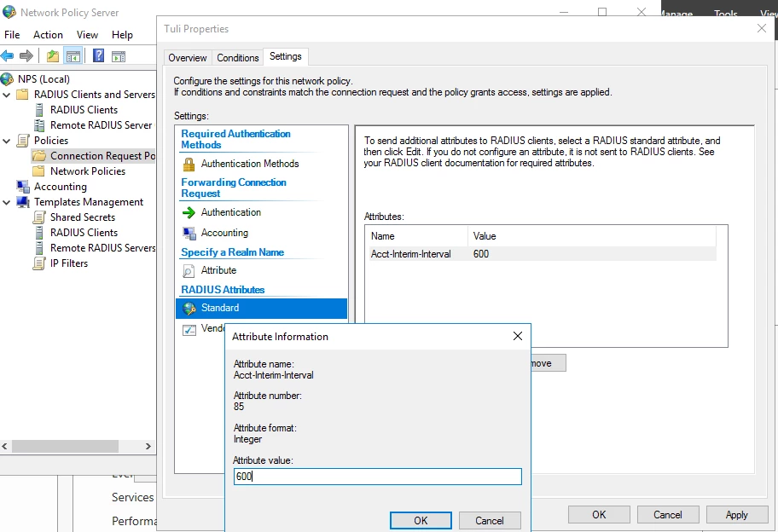Switch to the Conditions tab

(238, 57)
